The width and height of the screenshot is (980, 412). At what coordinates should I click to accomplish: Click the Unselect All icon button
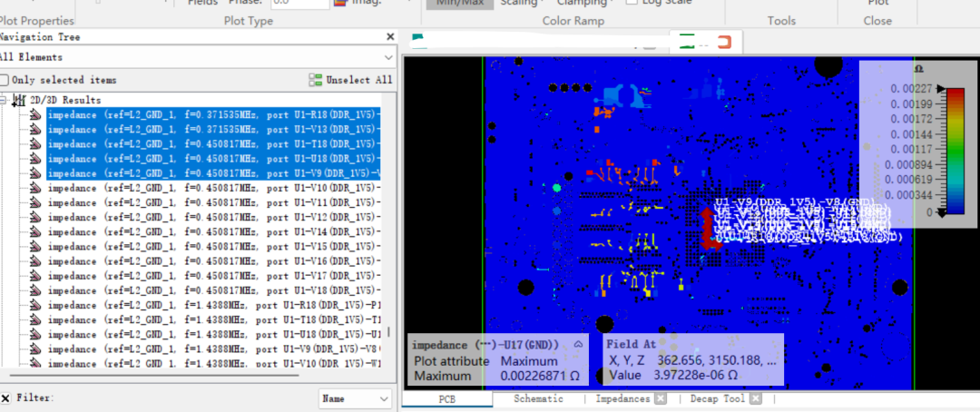[316, 80]
